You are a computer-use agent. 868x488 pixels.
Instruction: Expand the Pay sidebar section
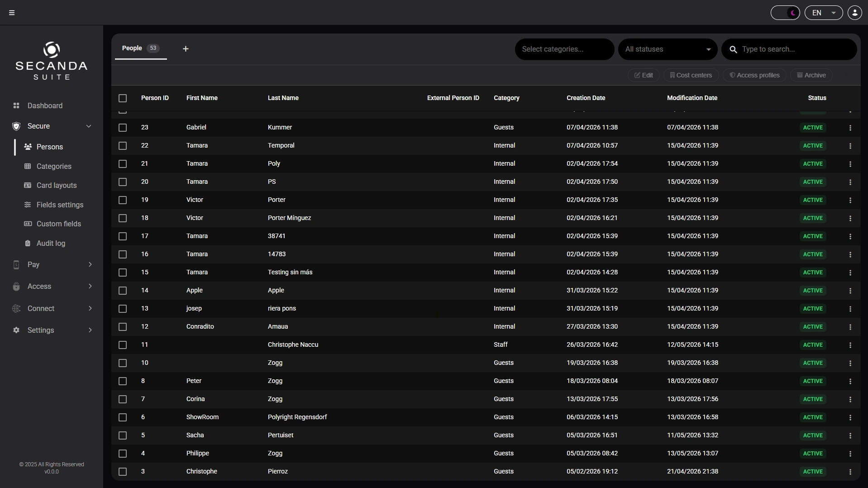click(x=52, y=265)
